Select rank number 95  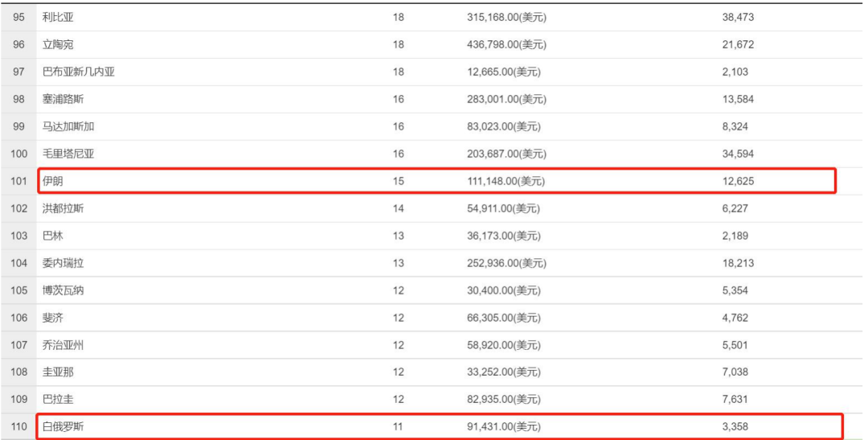[x=18, y=17]
